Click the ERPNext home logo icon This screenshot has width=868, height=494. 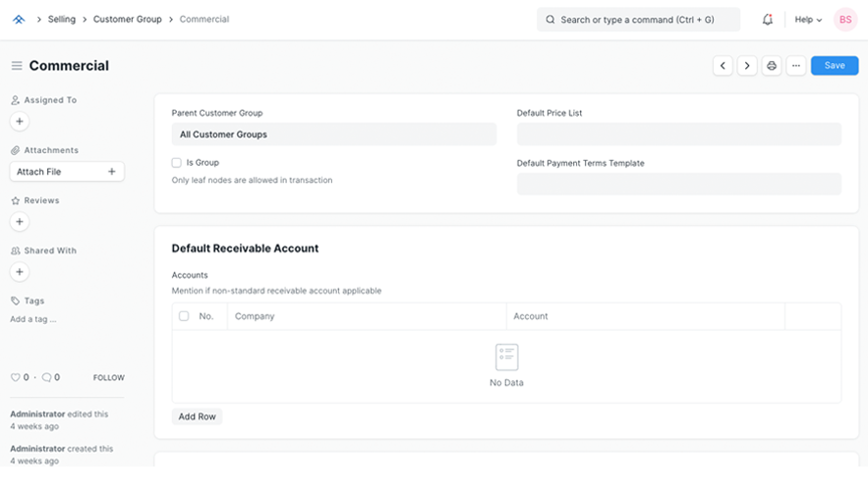tap(19, 19)
